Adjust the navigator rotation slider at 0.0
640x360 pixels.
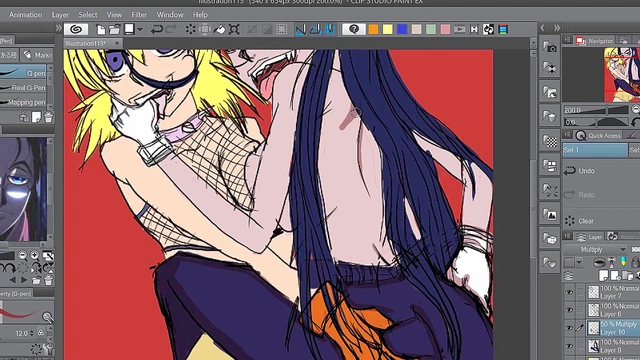596,122
